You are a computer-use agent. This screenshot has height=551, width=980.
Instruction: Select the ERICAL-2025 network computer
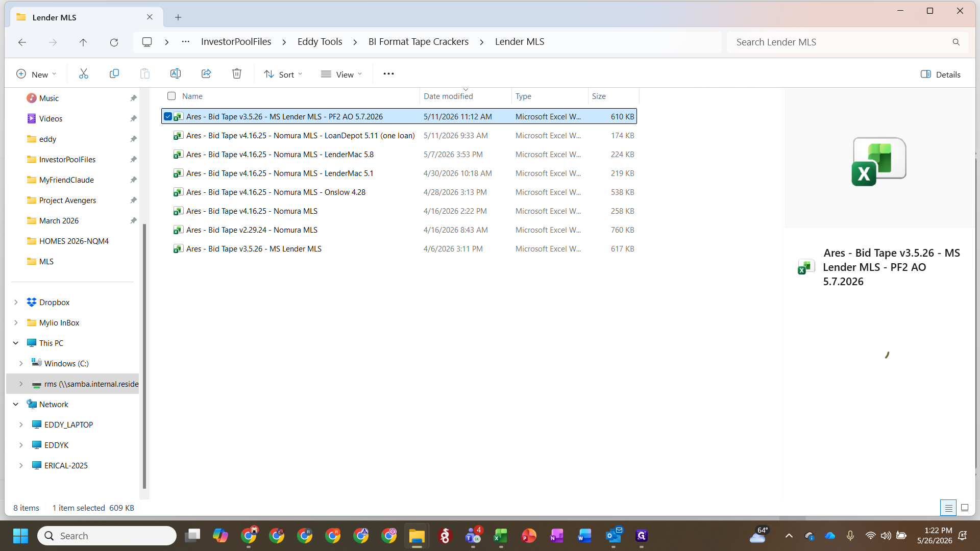click(66, 466)
